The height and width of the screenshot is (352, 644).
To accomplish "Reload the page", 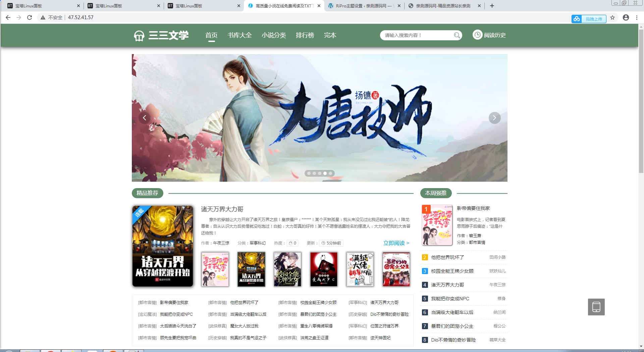I will (30, 17).
